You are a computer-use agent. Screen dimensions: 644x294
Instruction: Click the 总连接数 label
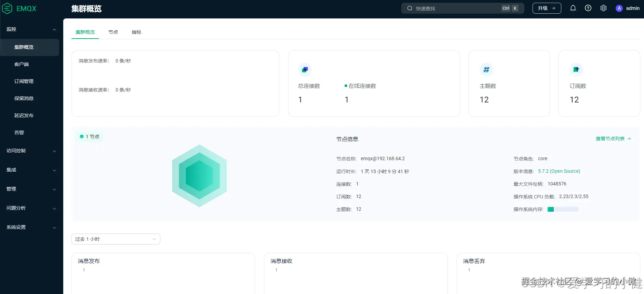[x=309, y=86]
